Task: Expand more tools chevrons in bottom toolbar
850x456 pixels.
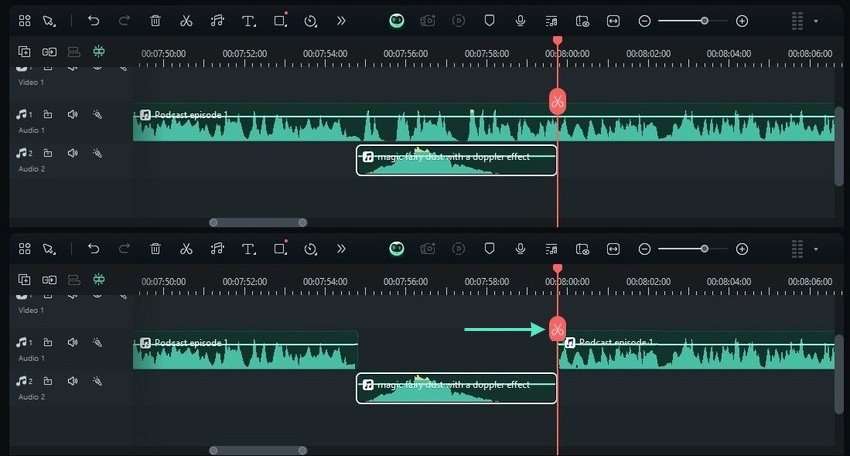Action: tap(341, 249)
